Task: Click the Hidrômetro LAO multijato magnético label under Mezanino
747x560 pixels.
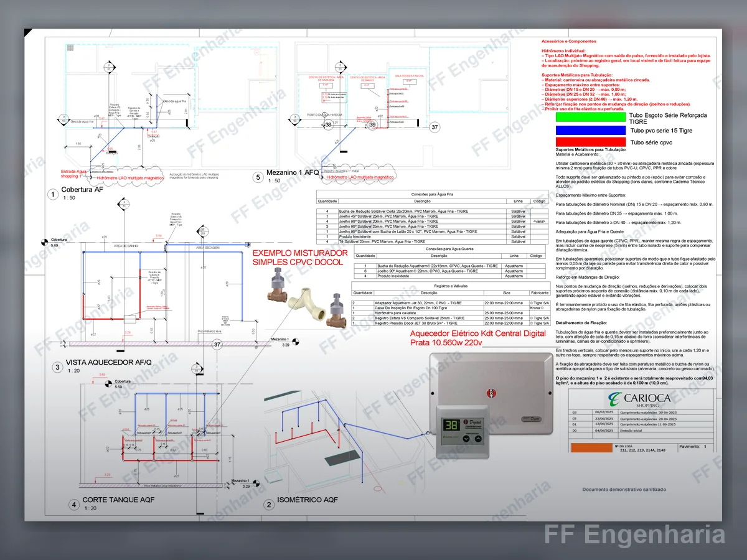Action: coord(360,177)
